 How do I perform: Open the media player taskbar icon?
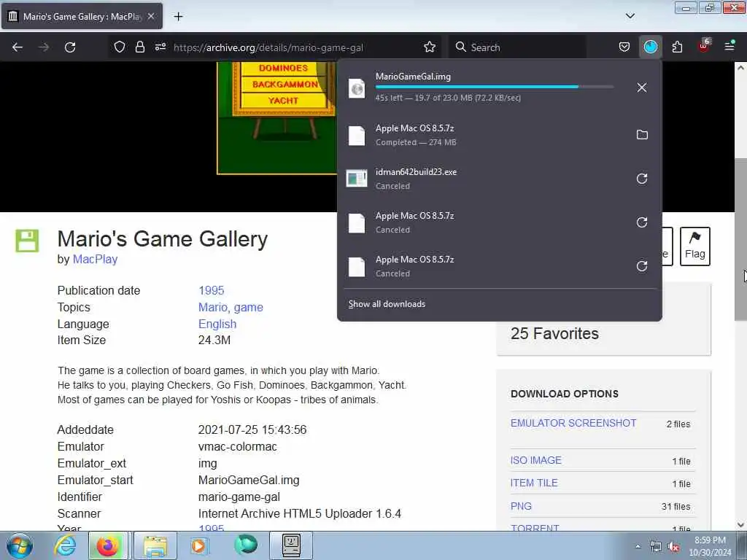[x=198, y=545]
